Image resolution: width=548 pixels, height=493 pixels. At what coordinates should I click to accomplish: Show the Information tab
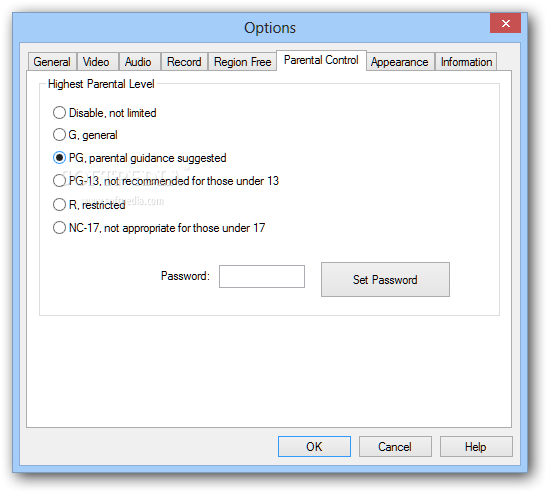point(466,62)
